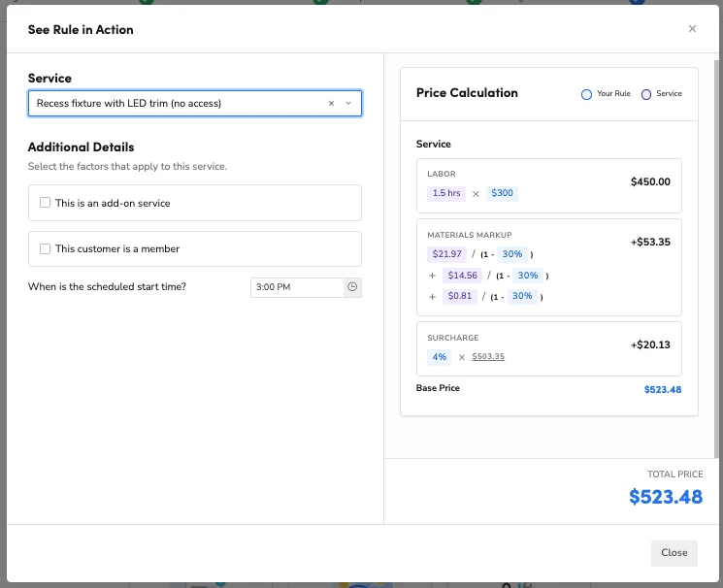
Task: Click the +$53.35 materials markup total
Action: pos(650,243)
